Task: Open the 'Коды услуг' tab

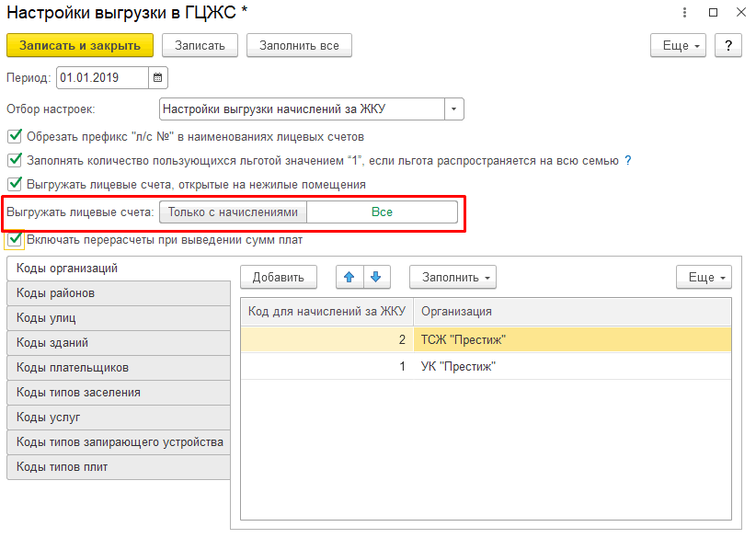Action: pos(118,417)
